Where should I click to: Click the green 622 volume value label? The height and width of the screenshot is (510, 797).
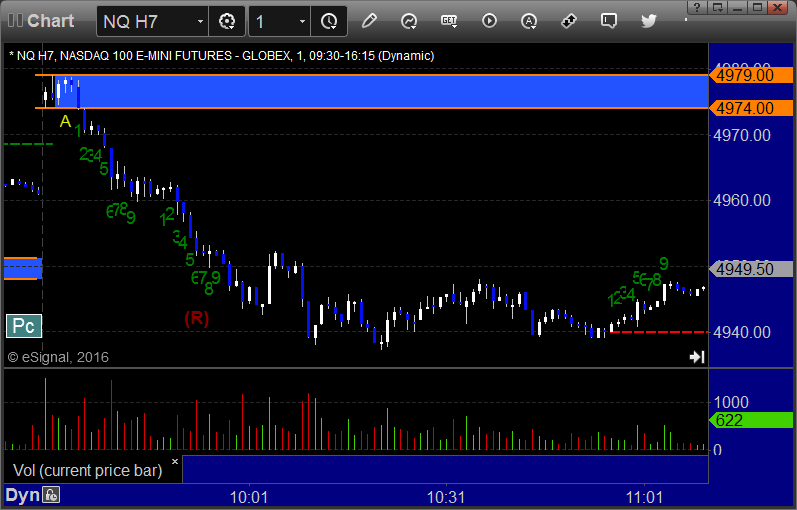pos(751,420)
